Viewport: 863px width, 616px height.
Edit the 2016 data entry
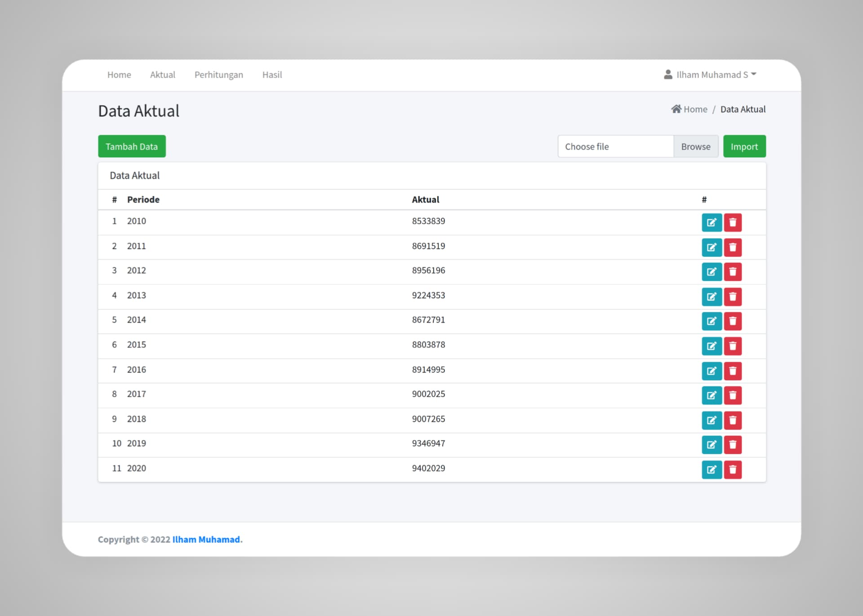(x=712, y=371)
